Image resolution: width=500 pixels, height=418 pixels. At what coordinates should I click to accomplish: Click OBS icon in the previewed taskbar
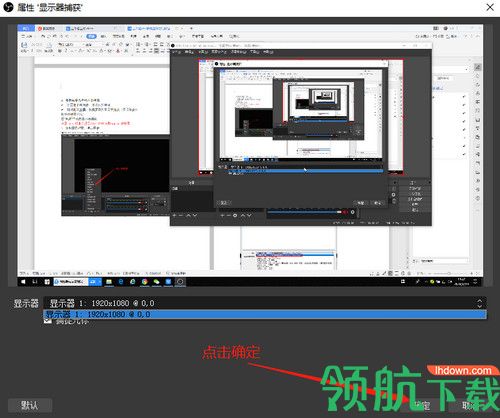(180, 282)
